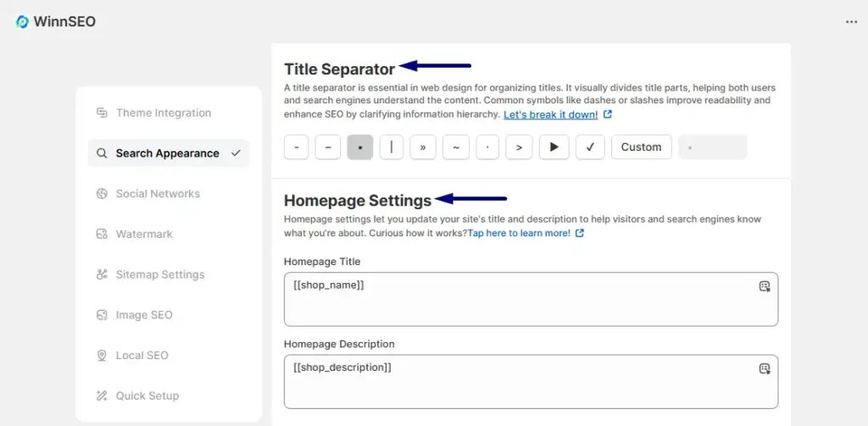Click the Quick Setup wand icon
868x426 pixels.
tap(102, 396)
